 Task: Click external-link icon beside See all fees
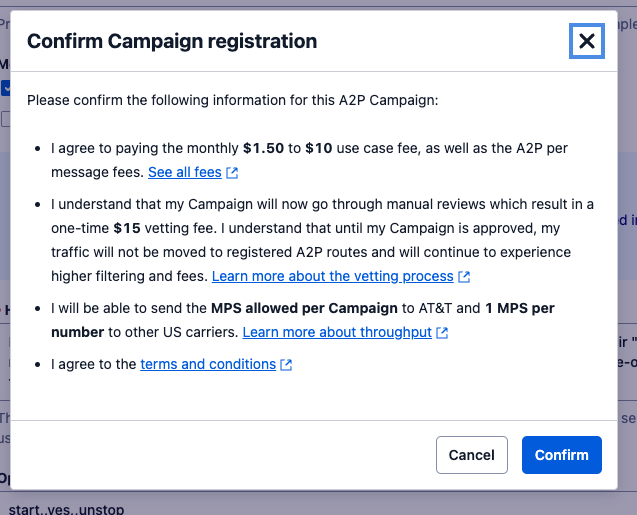(232, 173)
